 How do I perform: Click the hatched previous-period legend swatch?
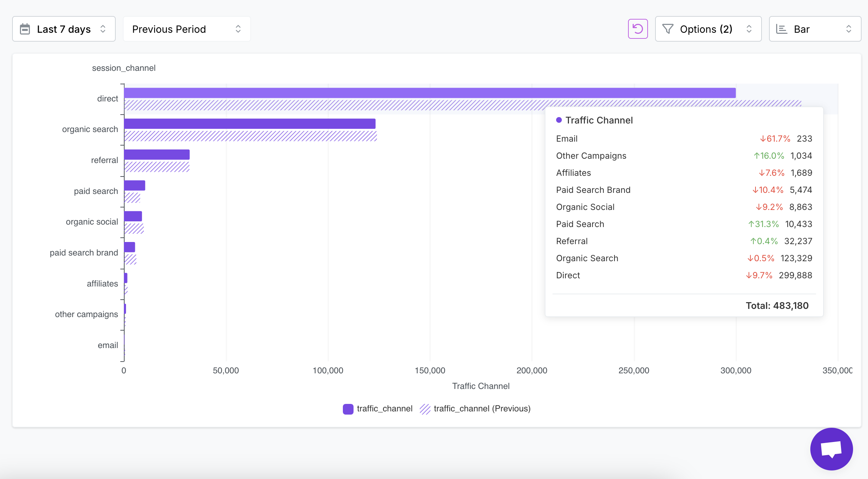[x=425, y=409]
